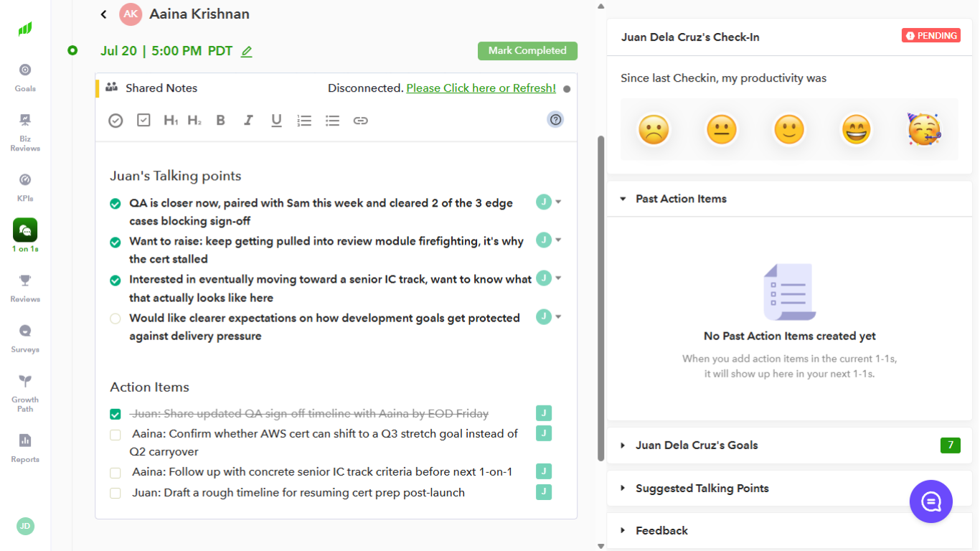Expand Suggested Talking Points section
This screenshot has height=551, width=980.
[623, 489]
